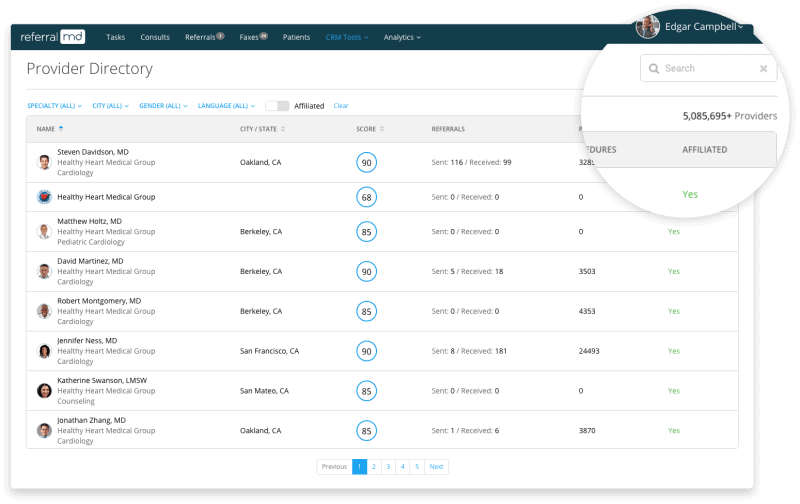
Task: Click score badge 85 for Katherine Swanson
Action: pos(366,391)
